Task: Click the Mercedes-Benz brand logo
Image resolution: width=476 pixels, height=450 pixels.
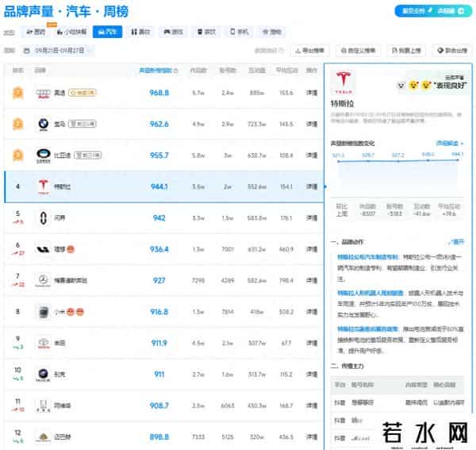Action: click(x=43, y=279)
